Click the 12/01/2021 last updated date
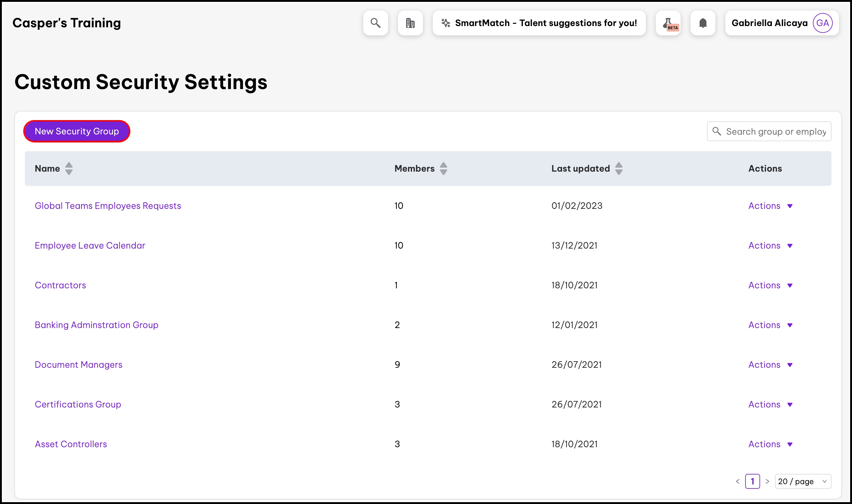Viewport: 852px width, 504px height. click(574, 325)
